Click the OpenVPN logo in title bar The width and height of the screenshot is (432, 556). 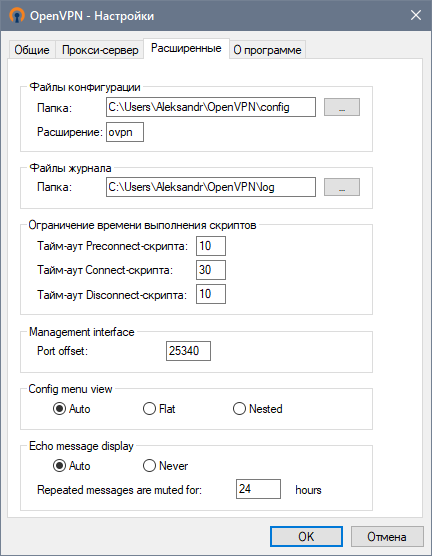16,16
